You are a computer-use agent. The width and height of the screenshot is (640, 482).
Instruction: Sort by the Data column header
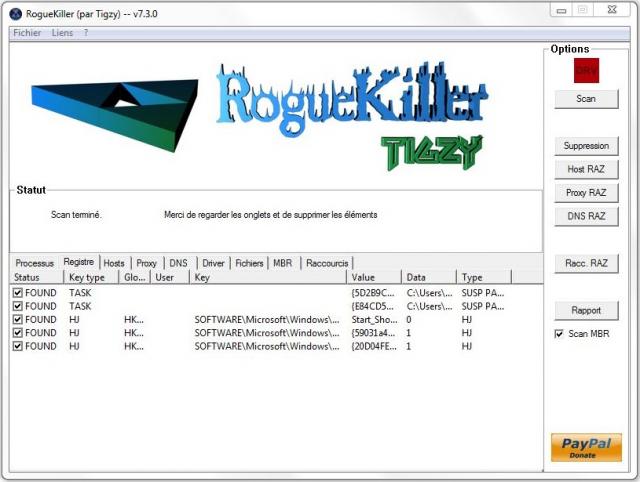pyautogui.click(x=429, y=278)
